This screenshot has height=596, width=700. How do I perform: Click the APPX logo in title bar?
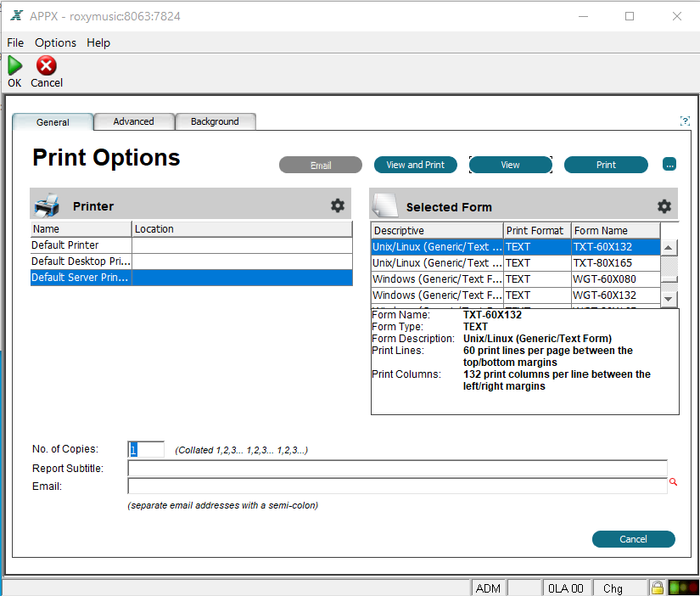(x=17, y=16)
